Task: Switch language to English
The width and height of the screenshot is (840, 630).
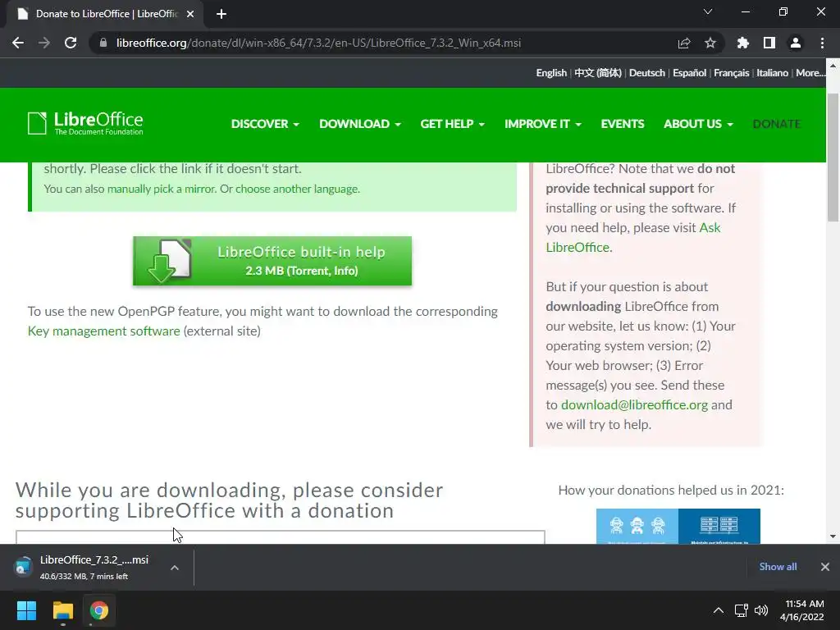Action: pyautogui.click(x=551, y=73)
